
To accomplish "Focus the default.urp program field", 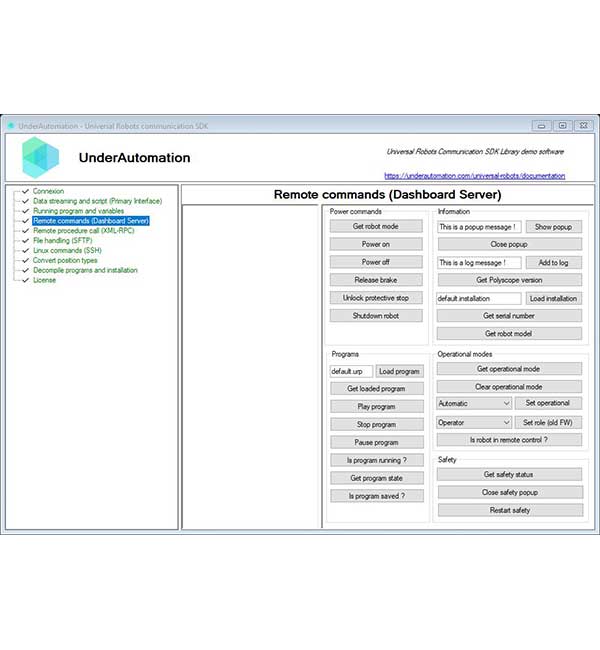I will click(x=351, y=371).
